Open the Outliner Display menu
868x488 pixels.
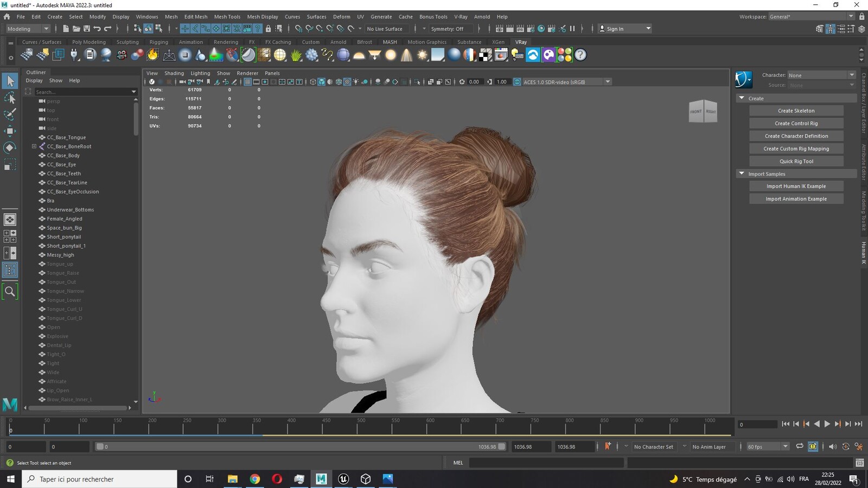pos(34,80)
